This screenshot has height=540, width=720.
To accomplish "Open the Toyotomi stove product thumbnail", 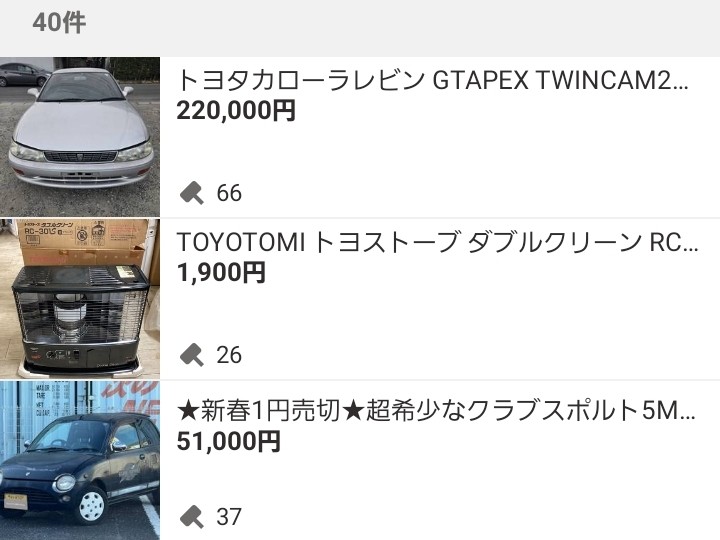I will (80, 299).
